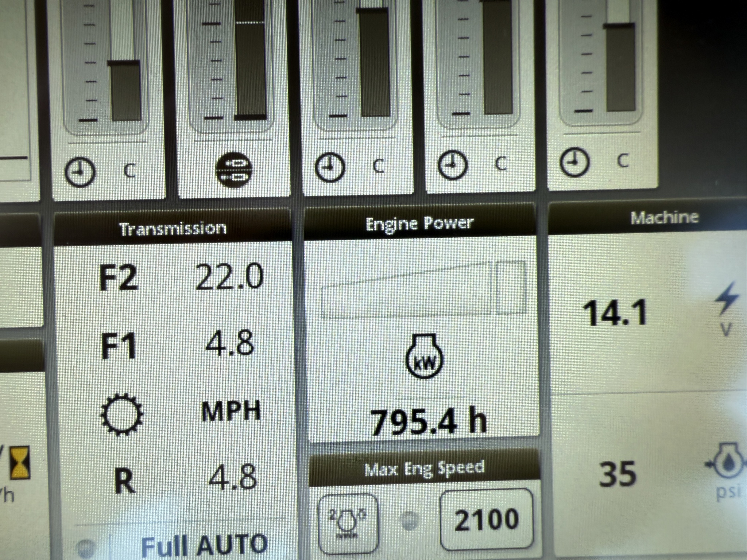This screenshot has height=560, width=747.
Task: Tap the timer clock icon under leftmost slider
Action: click(x=80, y=172)
